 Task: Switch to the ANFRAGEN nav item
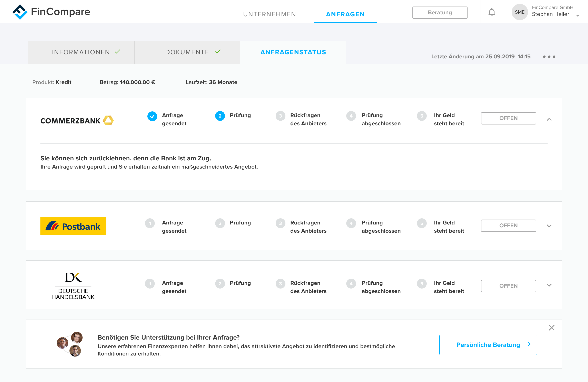coord(345,14)
